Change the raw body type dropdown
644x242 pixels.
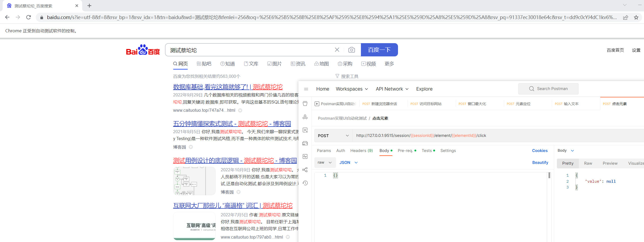tap(325, 163)
